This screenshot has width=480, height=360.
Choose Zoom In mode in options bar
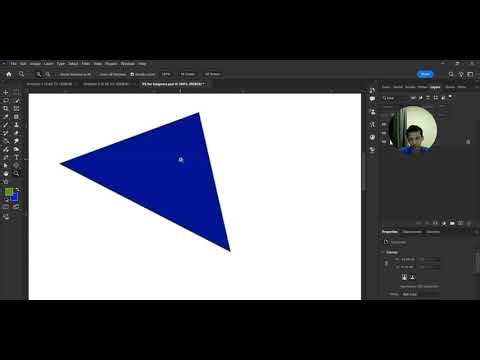39,74
